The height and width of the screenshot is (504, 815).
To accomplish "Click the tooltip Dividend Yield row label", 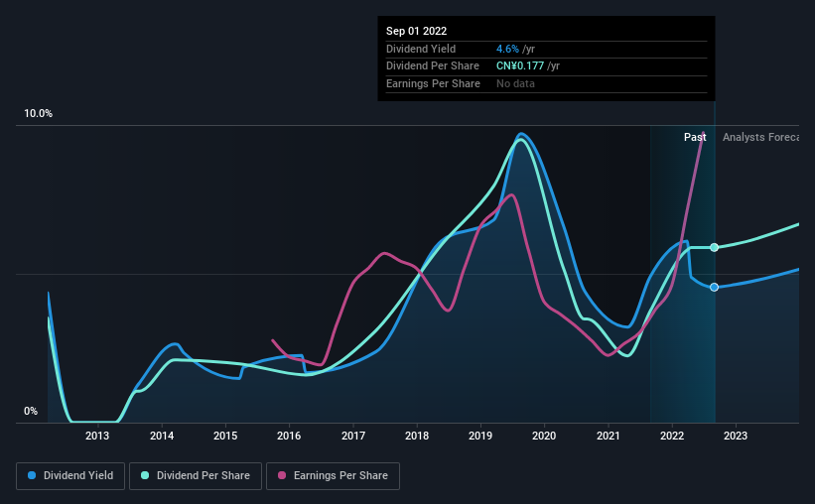I will pyautogui.click(x=421, y=49).
